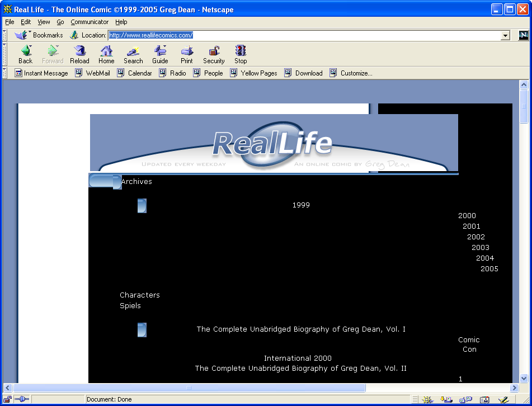
Task: Open WebMail from personal toolbar
Action: coord(93,73)
